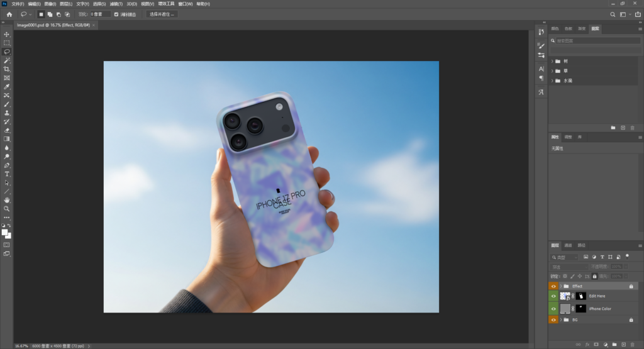Screen dimensions: 644x349
Task: Expand the 水滴 pattern folder
Action: coord(552,81)
